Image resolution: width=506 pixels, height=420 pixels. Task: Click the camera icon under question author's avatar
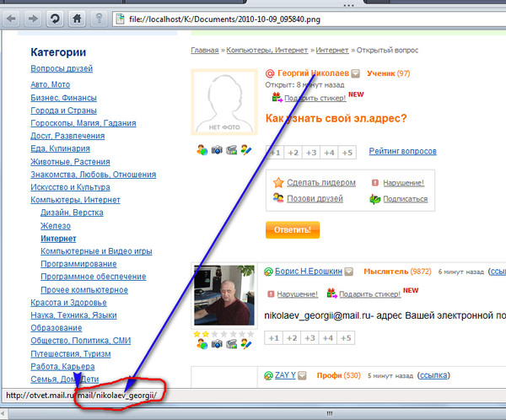coord(217,150)
